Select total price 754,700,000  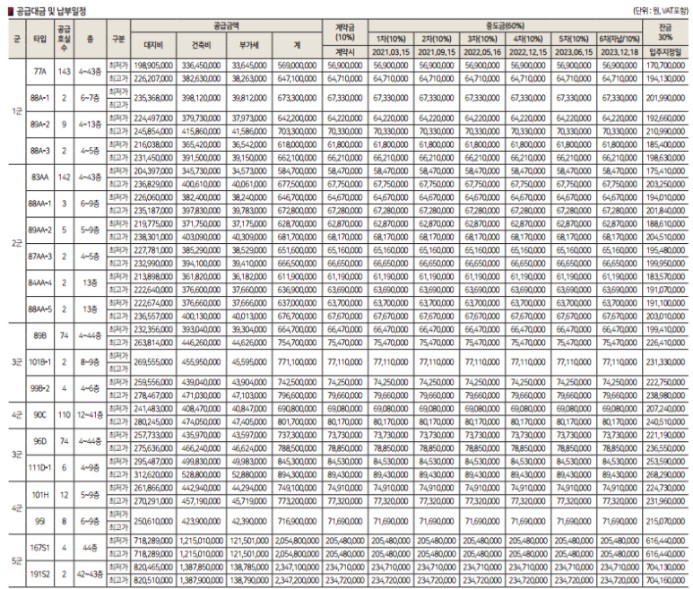click(x=297, y=342)
